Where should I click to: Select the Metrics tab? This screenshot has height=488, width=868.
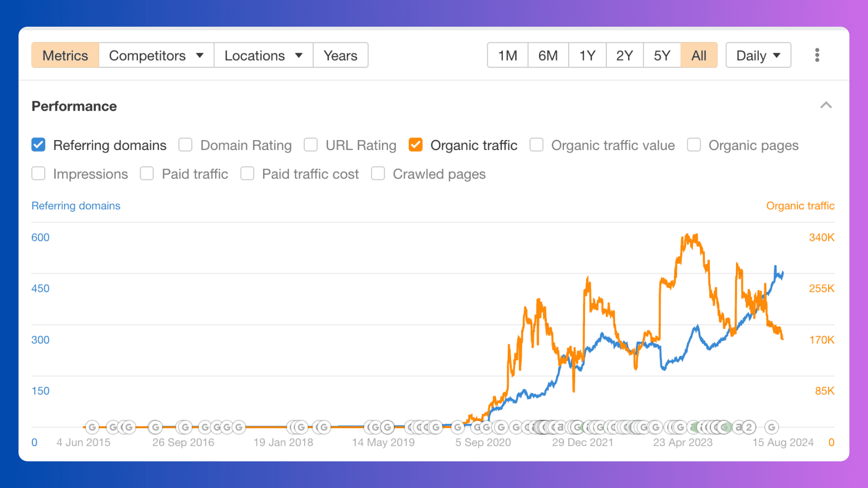pos(65,55)
